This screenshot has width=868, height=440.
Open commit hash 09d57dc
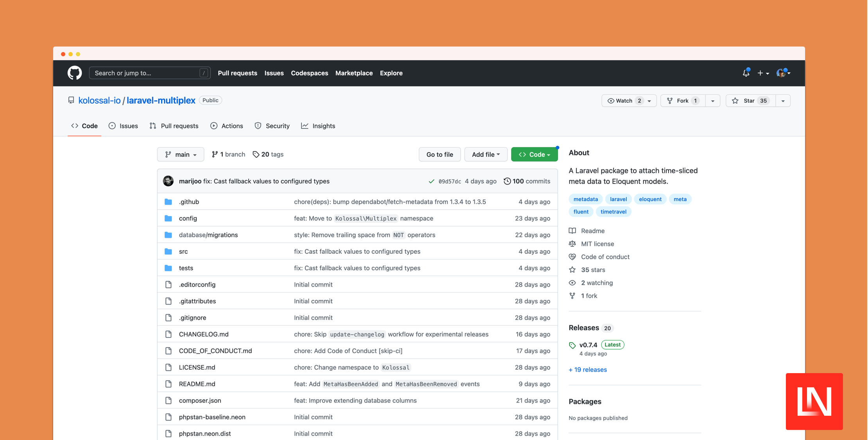click(x=450, y=181)
